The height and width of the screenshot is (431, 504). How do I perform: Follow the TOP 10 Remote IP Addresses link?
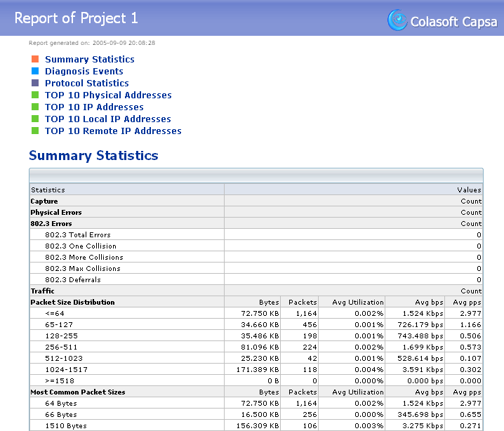[113, 131]
